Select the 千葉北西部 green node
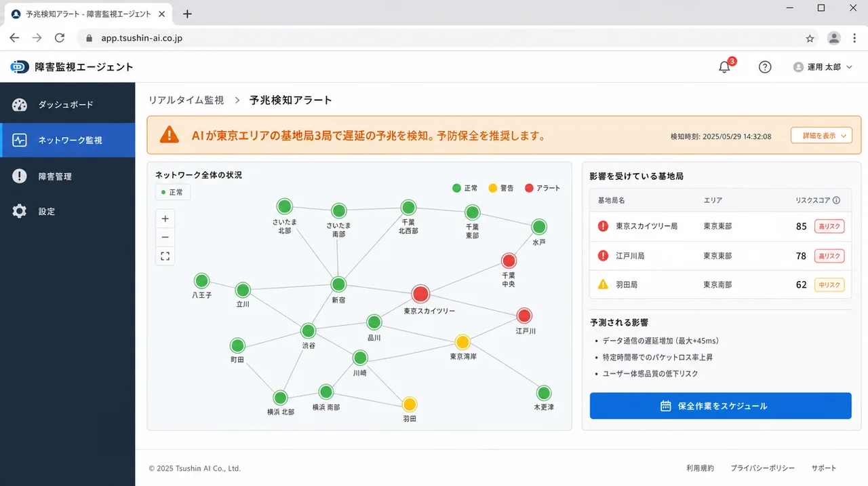The height and width of the screenshot is (486, 868). click(x=408, y=207)
